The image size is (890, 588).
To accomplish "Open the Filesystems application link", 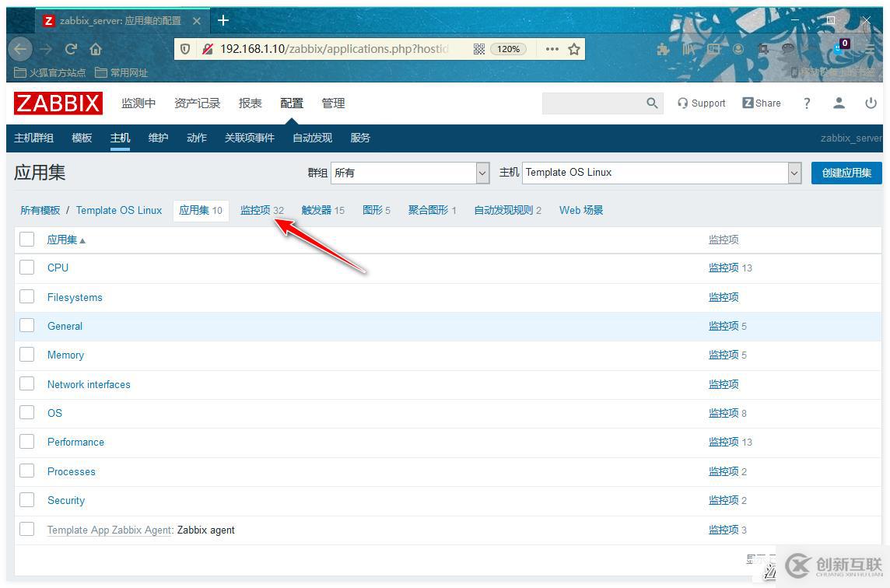I will [x=75, y=297].
